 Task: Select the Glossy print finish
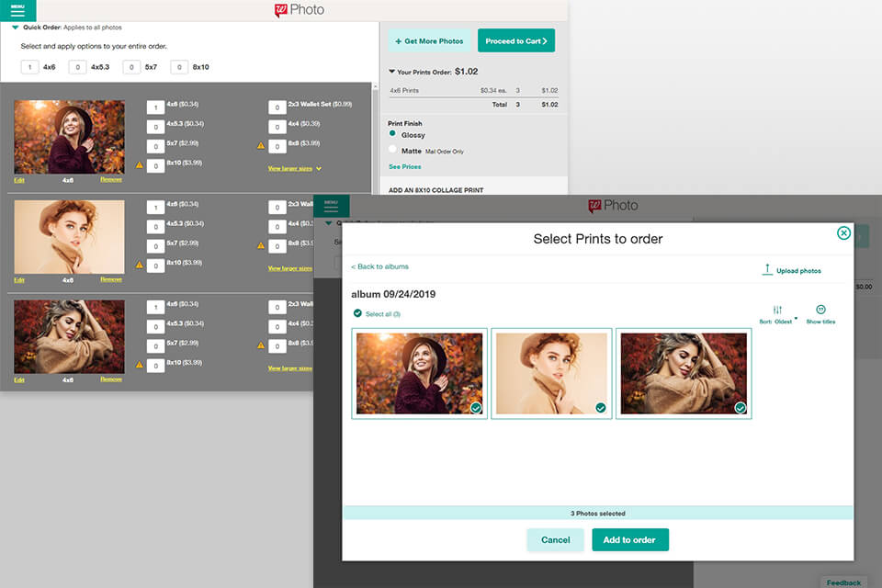pos(393,134)
